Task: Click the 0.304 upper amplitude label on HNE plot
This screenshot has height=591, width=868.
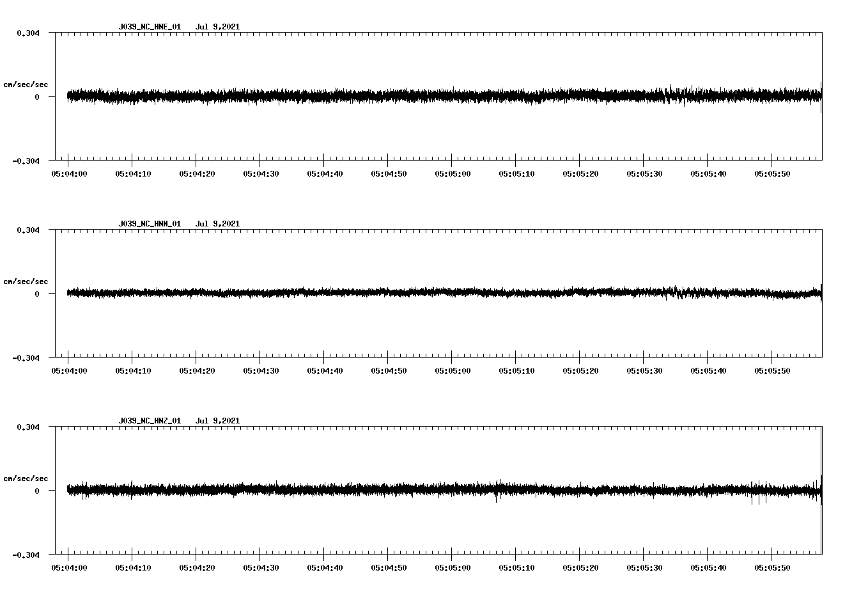Action: coord(29,33)
